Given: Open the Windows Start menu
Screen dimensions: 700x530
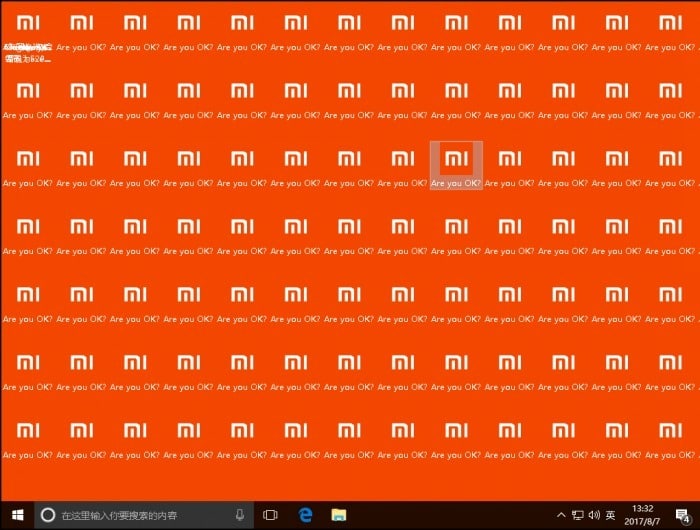Looking at the screenshot, I should 16,515.
